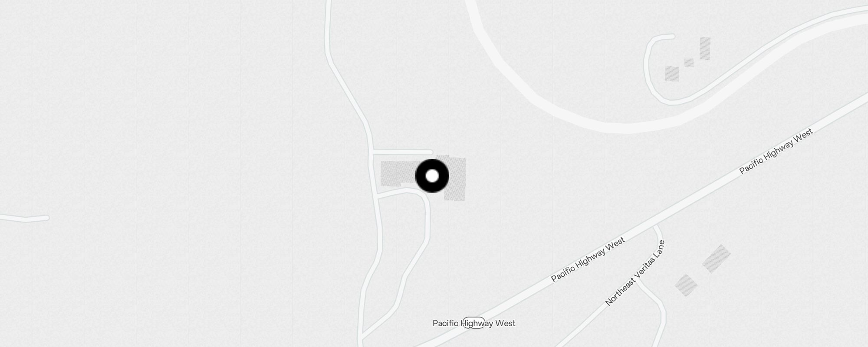Click the Pacific Highway West label nearest the map's corner

click(776, 151)
